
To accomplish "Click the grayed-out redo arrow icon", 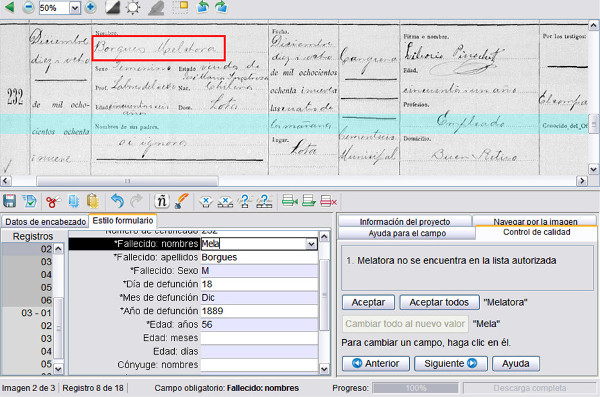I will pyautogui.click(x=136, y=201).
